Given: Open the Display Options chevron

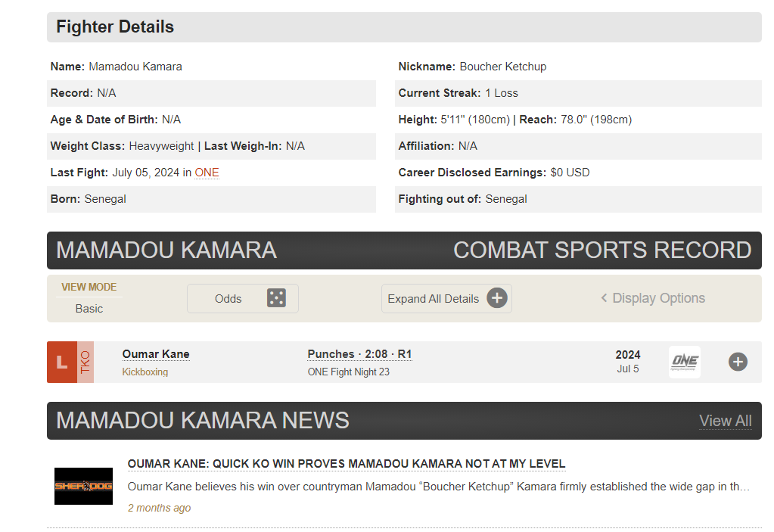Looking at the screenshot, I should pyautogui.click(x=604, y=298).
